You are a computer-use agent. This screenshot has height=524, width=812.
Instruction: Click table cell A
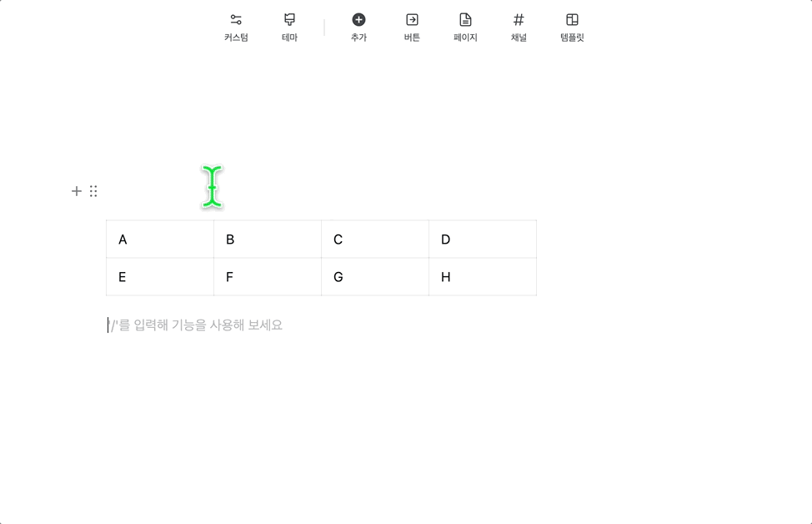pyautogui.click(x=159, y=239)
